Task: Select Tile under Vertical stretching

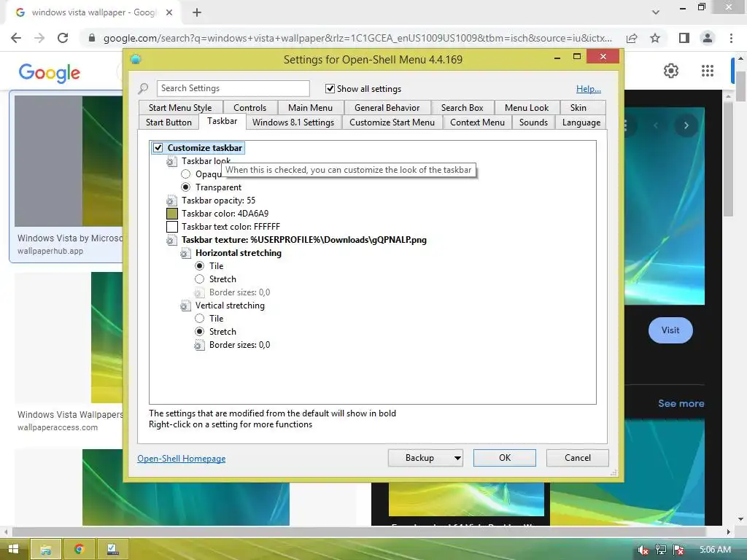Action: [x=200, y=319]
